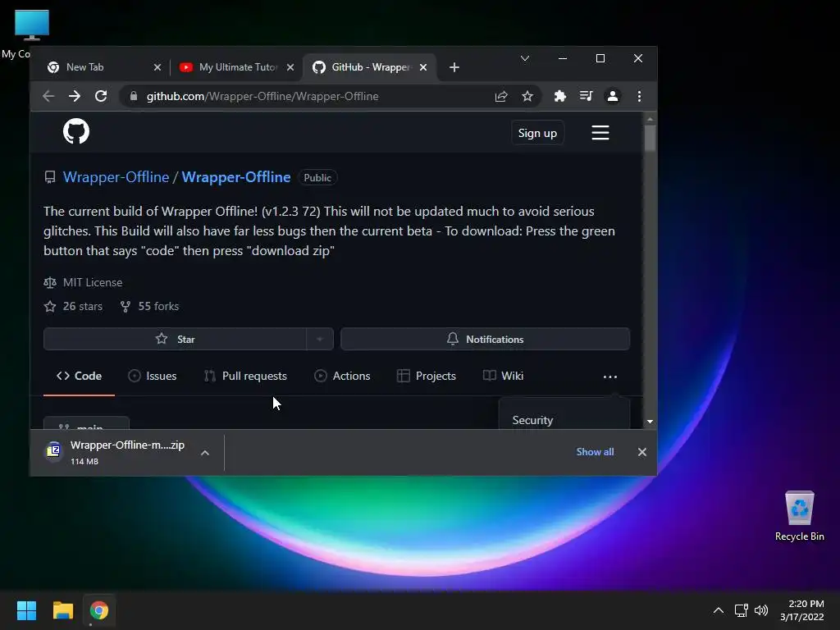Close the New Tab tab
This screenshot has height=630, width=840.
point(157,67)
